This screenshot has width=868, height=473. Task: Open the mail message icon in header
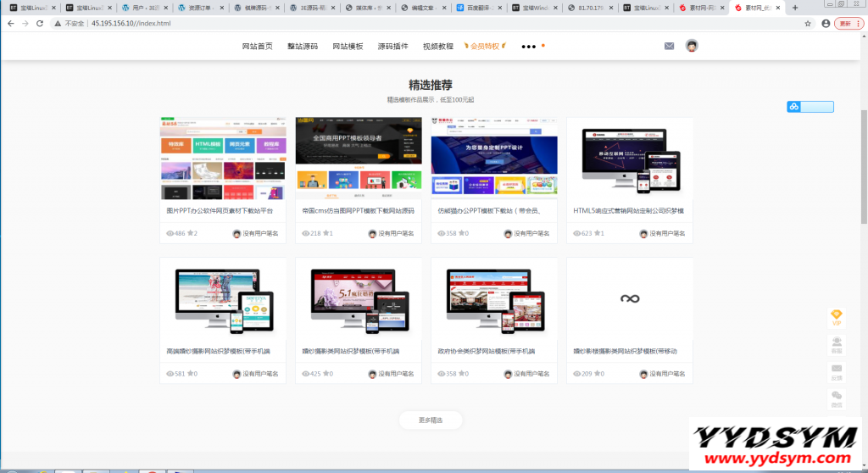670,46
